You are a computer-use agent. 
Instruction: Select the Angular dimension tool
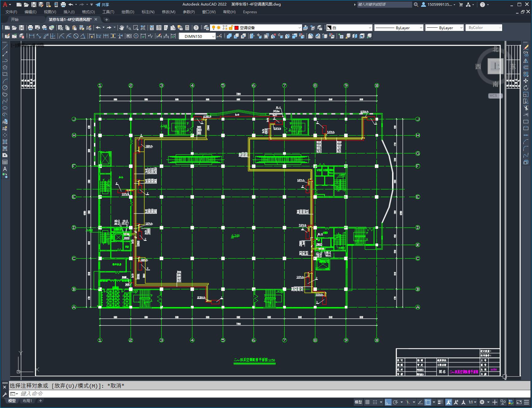click(x=83, y=36)
